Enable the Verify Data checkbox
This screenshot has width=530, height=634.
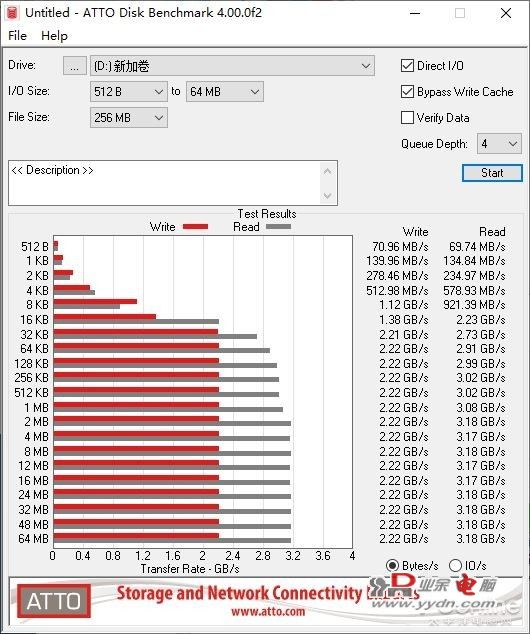pyautogui.click(x=407, y=118)
